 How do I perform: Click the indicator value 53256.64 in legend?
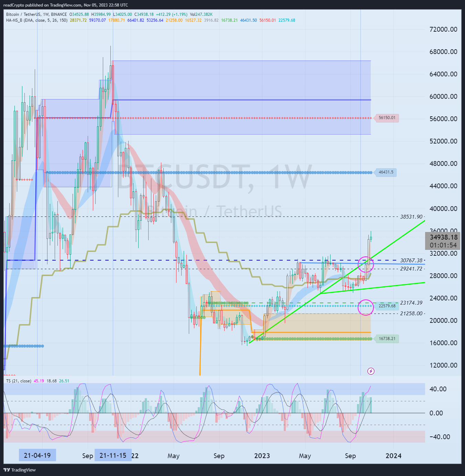(x=155, y=20)
